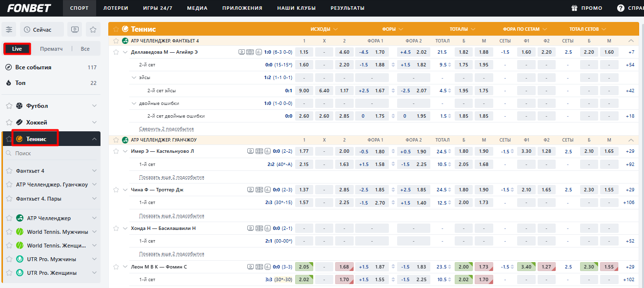
Task: Open statistics icon for Леон М В К — Фомин С
Action: pyautogui.click(x=267, y=267)
